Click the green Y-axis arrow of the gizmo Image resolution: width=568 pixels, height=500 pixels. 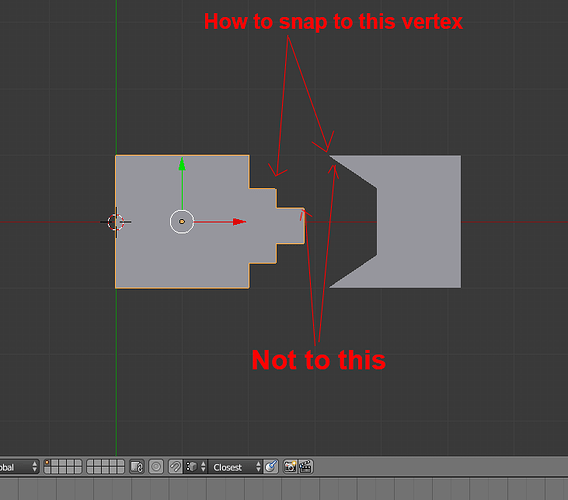[x=182, y=164]
